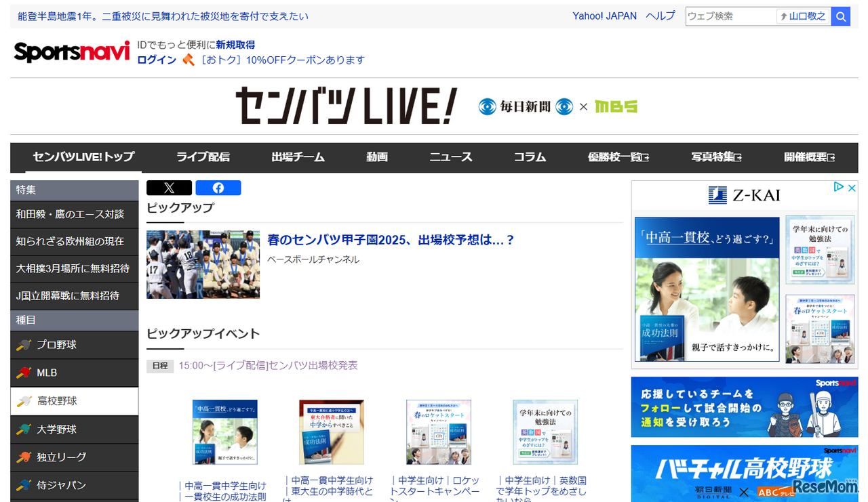
Task: Open the バーチャル高校野球 banner
Action: click(x=745, y=474)
